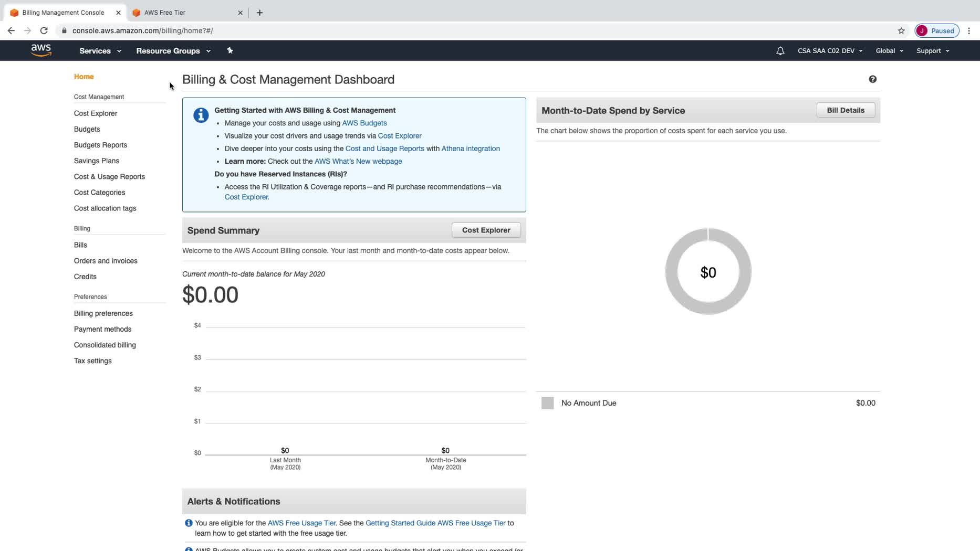Click the Bill Details button

(x=846, y=110)
